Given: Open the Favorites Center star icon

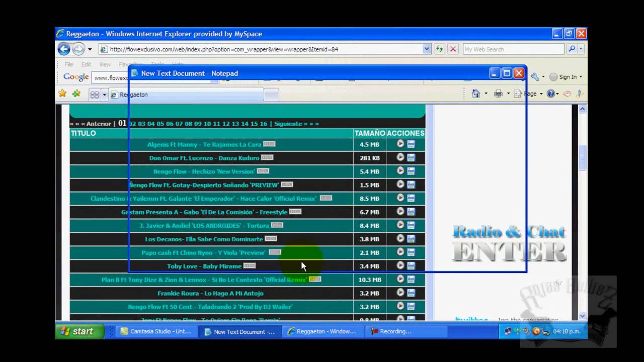Looking at the screenshot, I should [62, 94].
